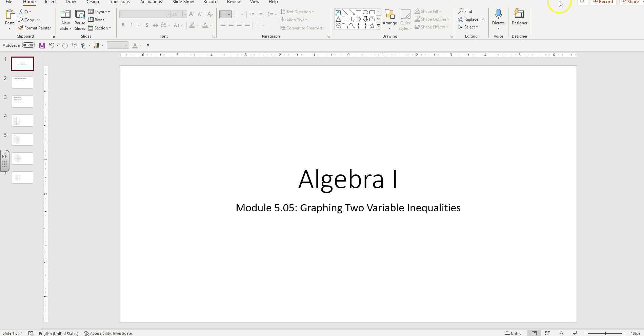Decrease list indent level

point(252,14)
